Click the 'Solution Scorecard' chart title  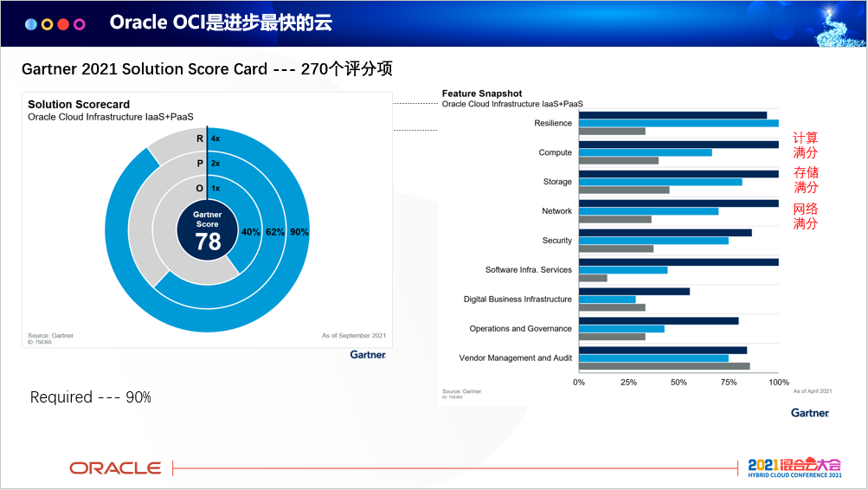click(x=79, y=104)
